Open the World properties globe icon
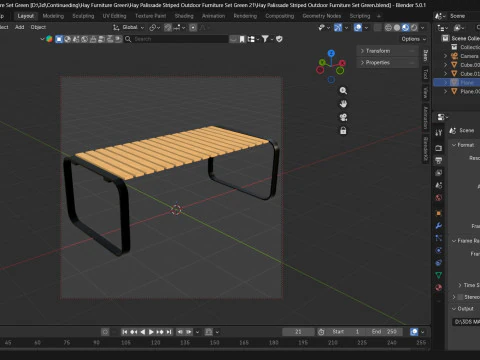The height and width of the screenshot is (360, 480). click(x=439, y=198)
